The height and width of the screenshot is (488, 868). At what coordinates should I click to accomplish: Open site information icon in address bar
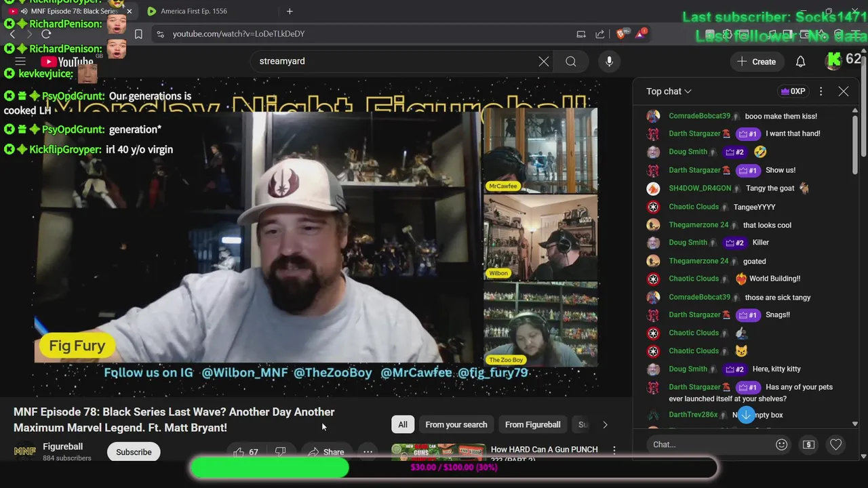[160, 34]
